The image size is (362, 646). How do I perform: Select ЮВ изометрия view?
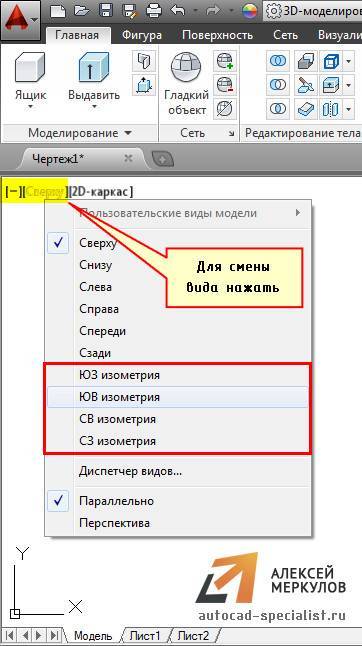click(177, 397)
